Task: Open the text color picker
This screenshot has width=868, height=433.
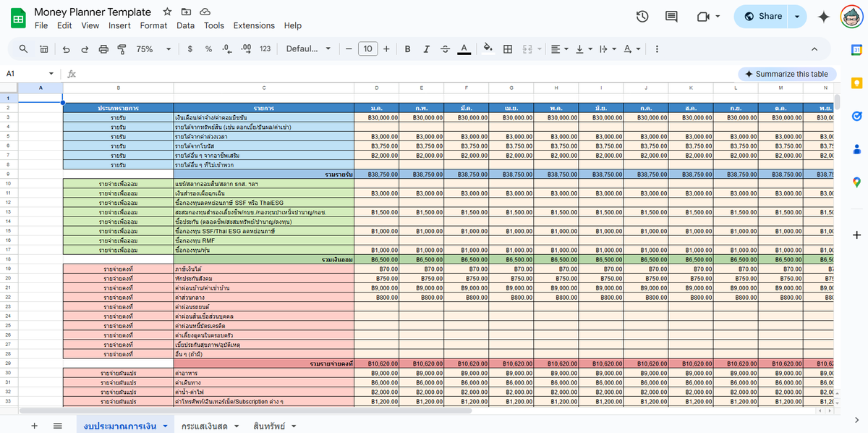Action: click(464, 49)
